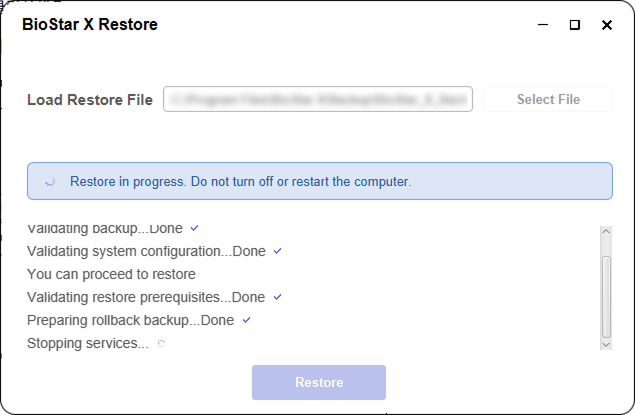This screenshot has height=415, width=635.
Task: Select the 'You can proceed to restore' log line
Action: [111, 274]
